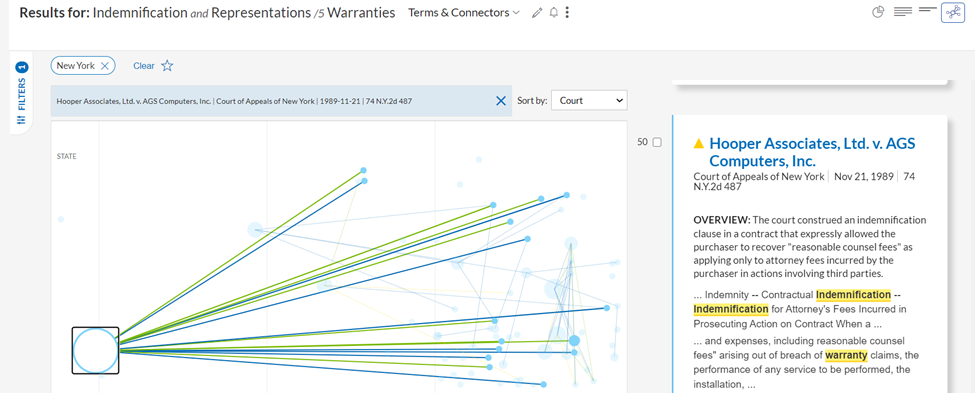Switch to full text list view icon
The height and width of the screenshot is (393, 975).
coord(903,12)
